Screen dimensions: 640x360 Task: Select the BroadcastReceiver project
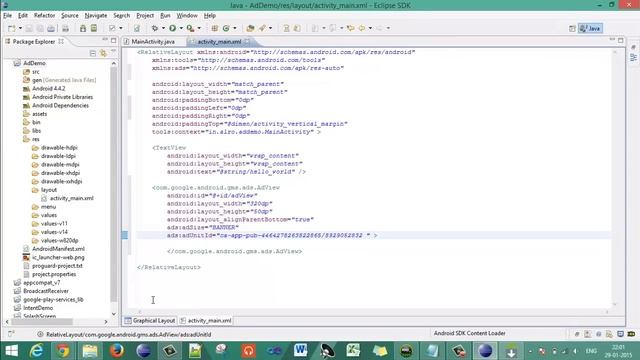pyautogui.click(x=46, y=291)
